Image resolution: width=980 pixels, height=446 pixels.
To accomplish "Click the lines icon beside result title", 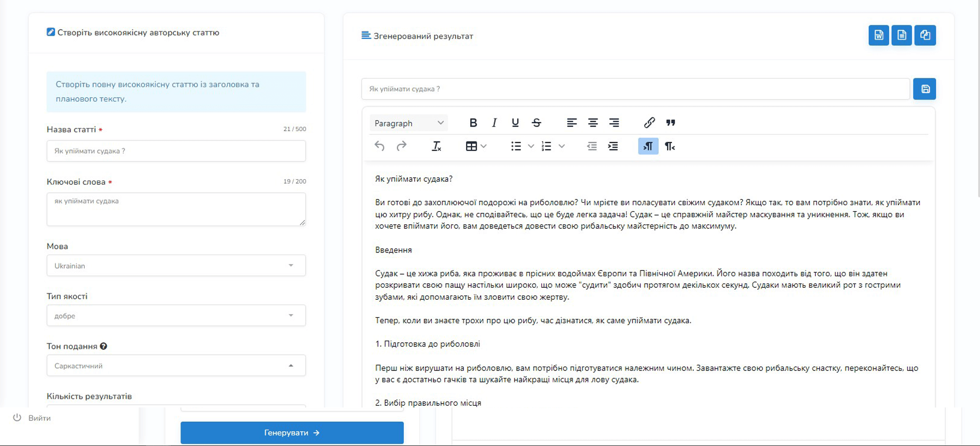I will pyautogui.click(x=366, y=35).
